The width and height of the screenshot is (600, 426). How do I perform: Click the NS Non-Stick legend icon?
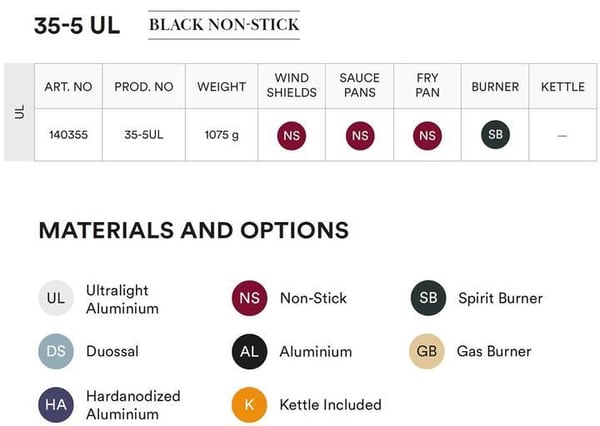pyautogui.click(x=249, y=298)
